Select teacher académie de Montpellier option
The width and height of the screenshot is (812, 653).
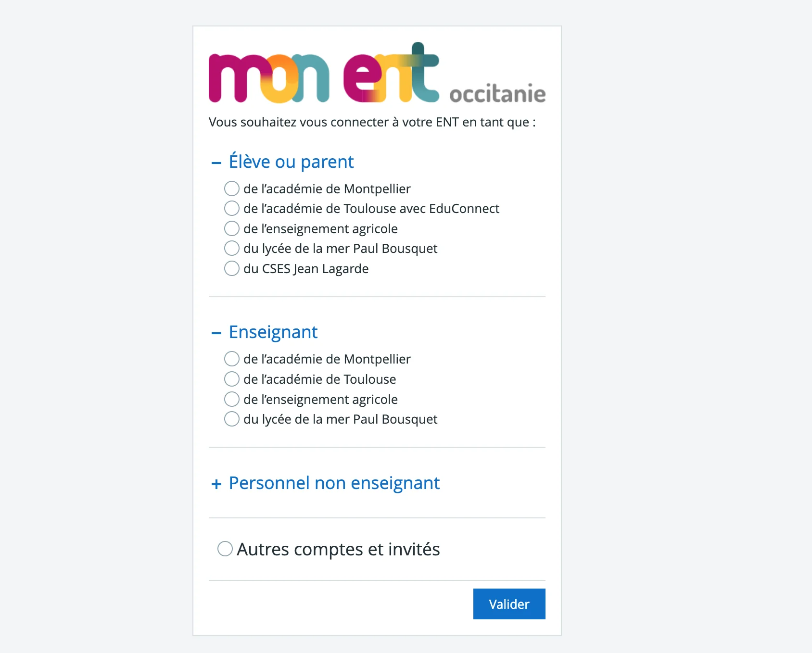click(232, 359)
